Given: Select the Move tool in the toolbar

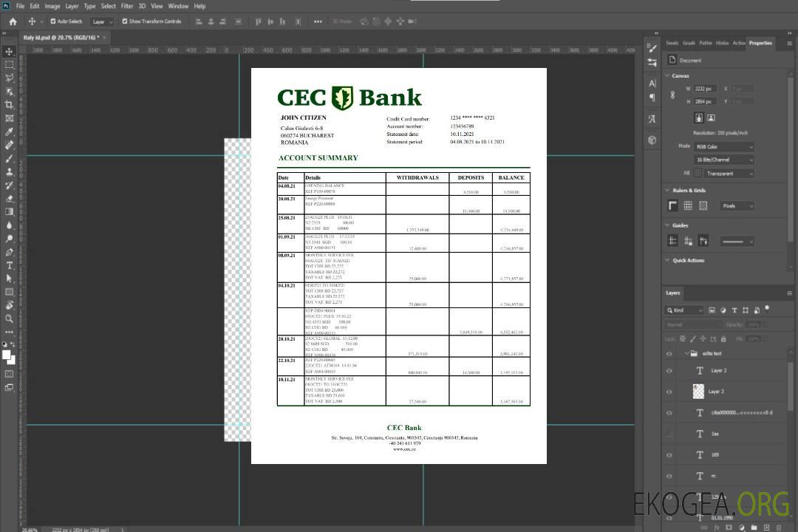Looking at the screenshot, I should pos(9,52).
